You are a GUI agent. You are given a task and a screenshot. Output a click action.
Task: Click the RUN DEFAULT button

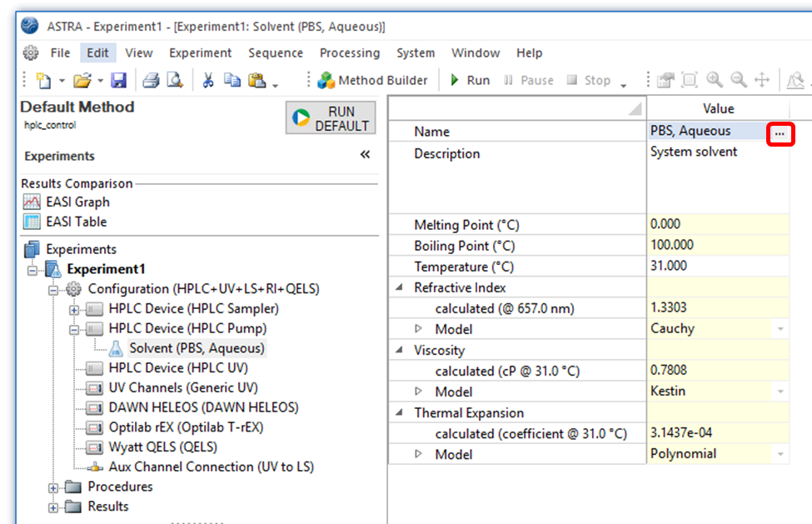(331, 118)
